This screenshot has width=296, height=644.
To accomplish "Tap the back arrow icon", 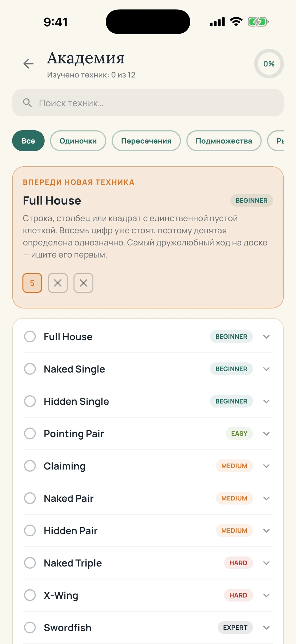I will click(x=28, y=64).
